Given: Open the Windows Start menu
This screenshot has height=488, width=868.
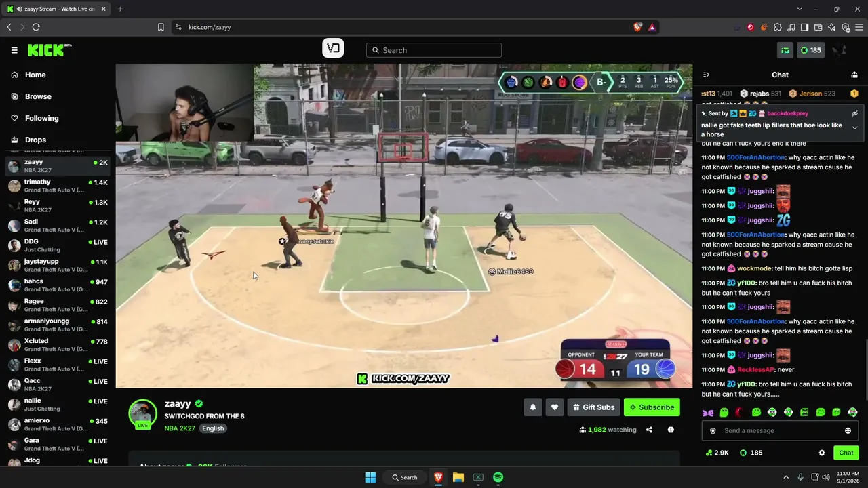Looking at the screenshot, I should tap(370, 477).
